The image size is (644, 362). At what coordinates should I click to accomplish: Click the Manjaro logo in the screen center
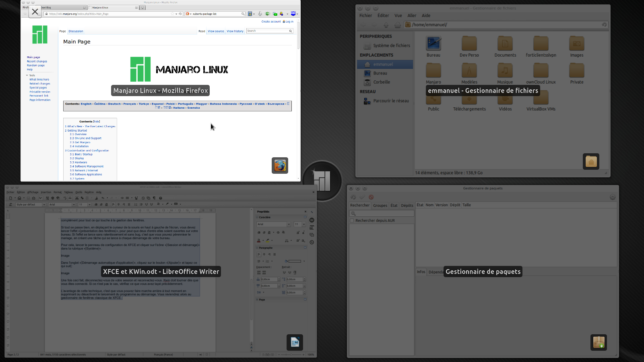[x=322, y=181]
